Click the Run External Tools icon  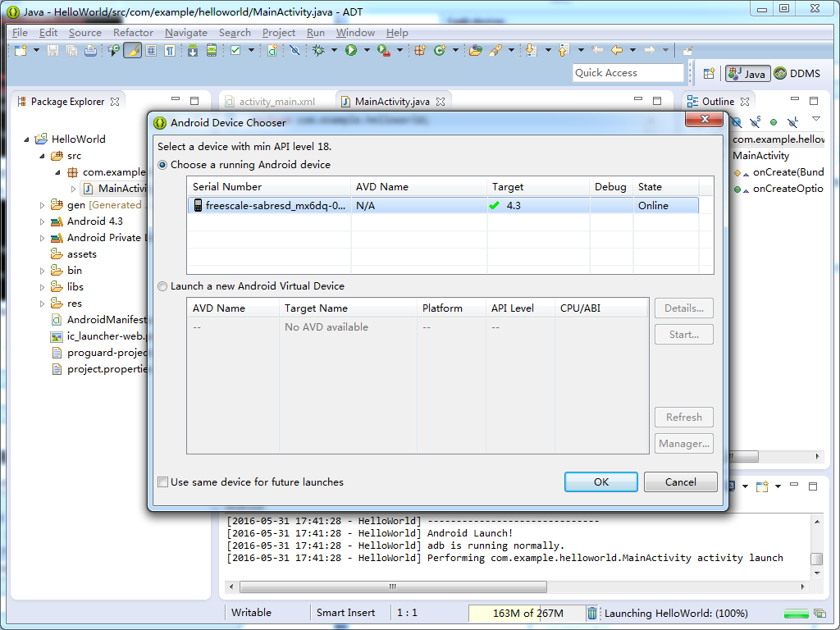tap(384, 50)
